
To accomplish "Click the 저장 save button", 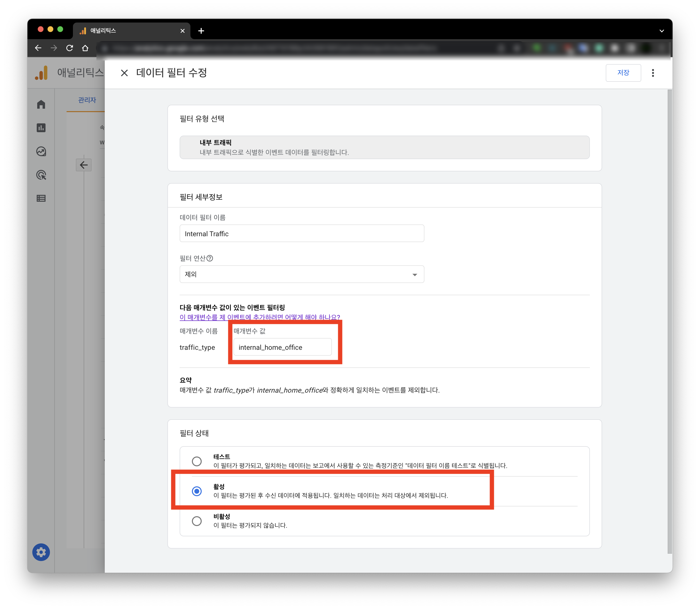I will tap(623, 73).
